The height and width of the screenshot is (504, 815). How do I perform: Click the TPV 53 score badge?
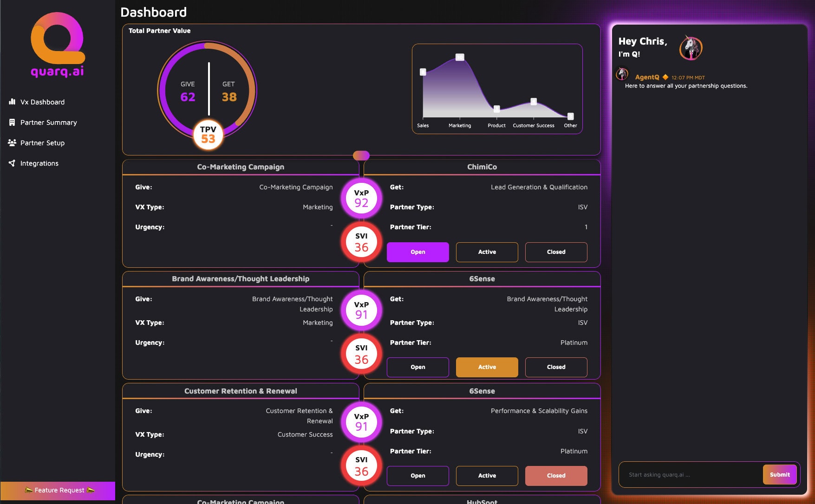(x=208, y=135)
